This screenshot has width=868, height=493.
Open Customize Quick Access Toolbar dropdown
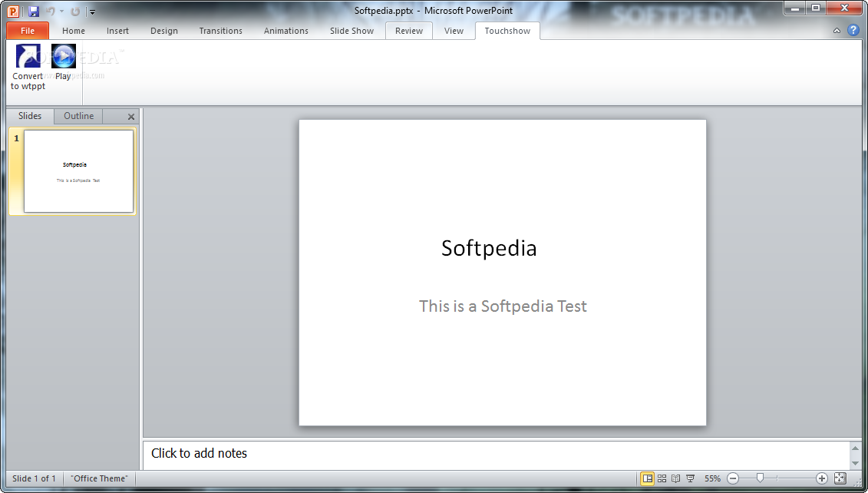tap(92, 12)
